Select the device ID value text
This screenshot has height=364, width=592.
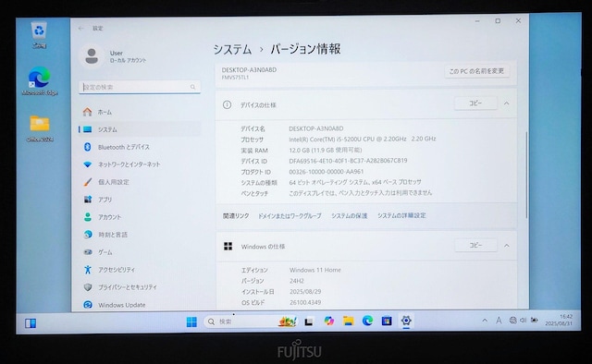[348, 161]
